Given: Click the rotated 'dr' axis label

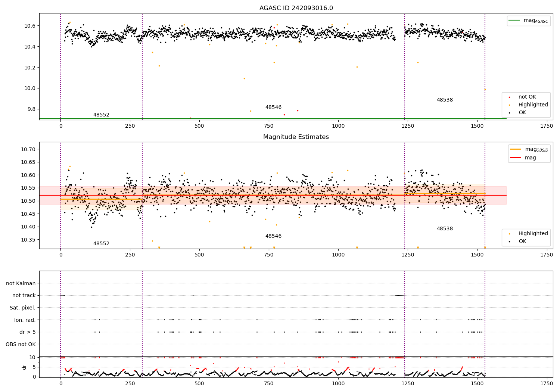Looking at the screenshot, I should pyautogui.click(x=24, y=367).
